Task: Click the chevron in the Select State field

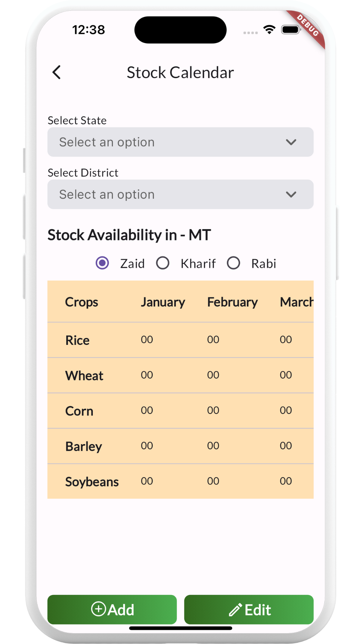Action: pyautogui.click(x=291, y=142)
